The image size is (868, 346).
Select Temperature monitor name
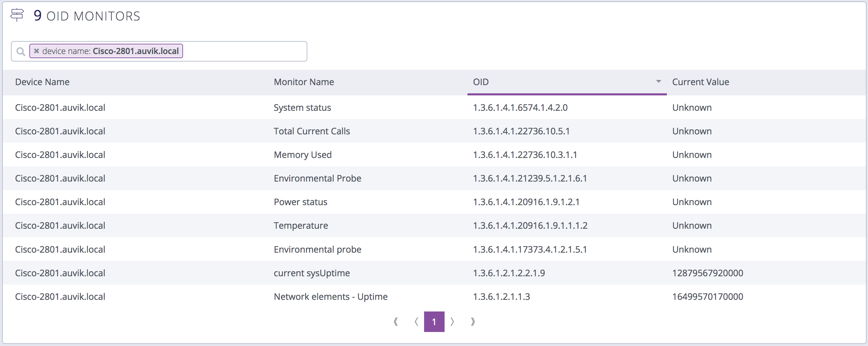pyautogui.click(x=301, y=226)
